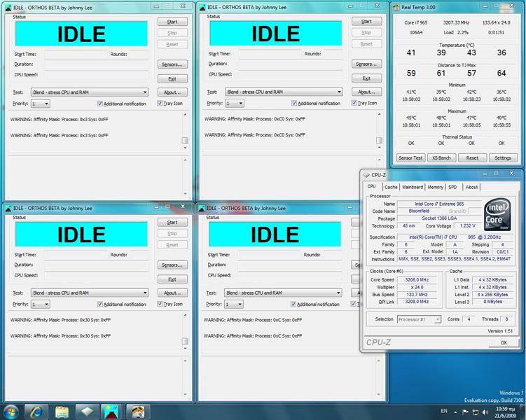Image resolution: width=526 pixels, height=420 pixels.
Task: Click scrollbar thumb of bottom-left ORTHOS warning log
Action: pos(185,341)
